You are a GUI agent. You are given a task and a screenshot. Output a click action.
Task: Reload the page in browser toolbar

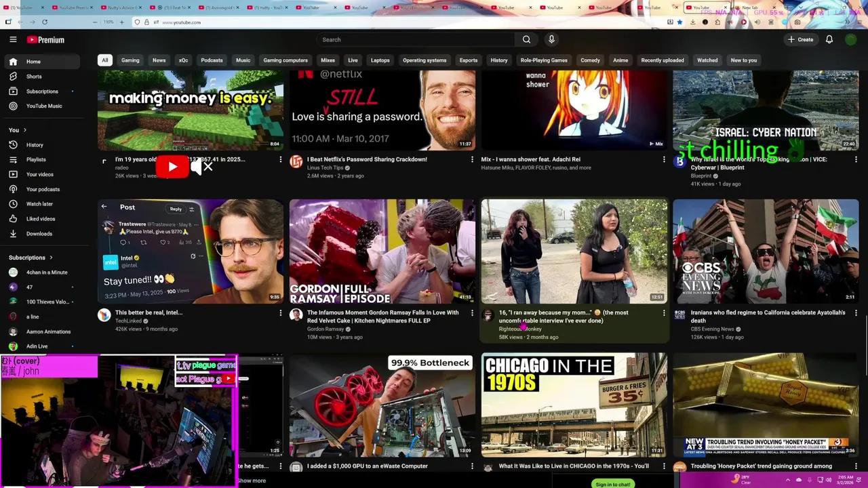click(x=45, y=22)
